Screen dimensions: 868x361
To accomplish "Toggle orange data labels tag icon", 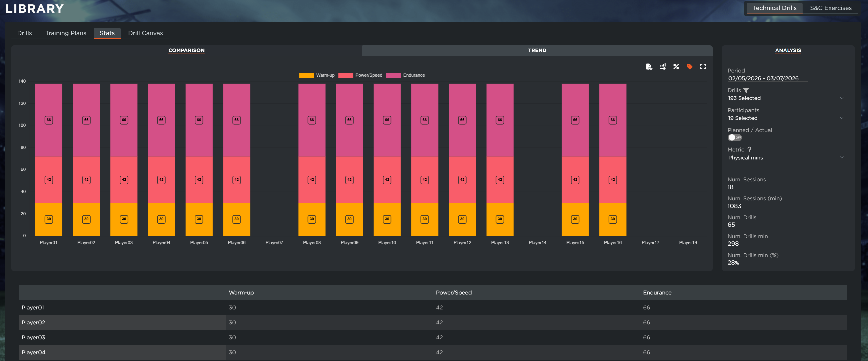I will click(689, 67).
